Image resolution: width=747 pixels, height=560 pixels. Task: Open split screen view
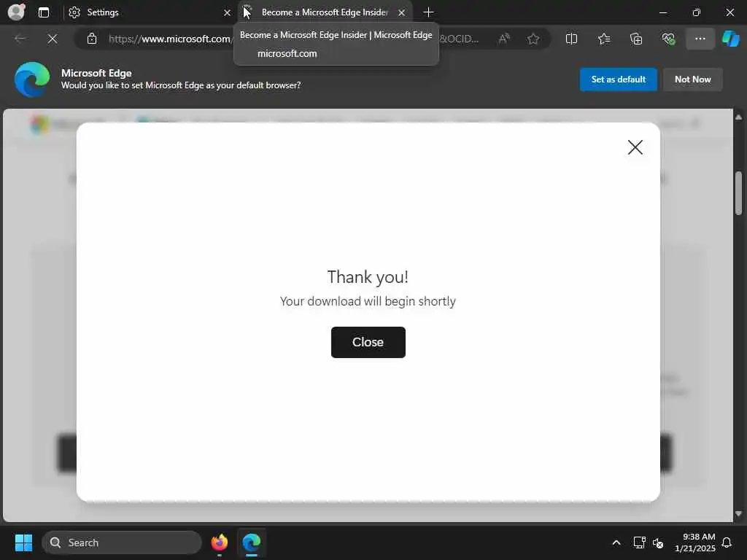(x=571, y=39)
